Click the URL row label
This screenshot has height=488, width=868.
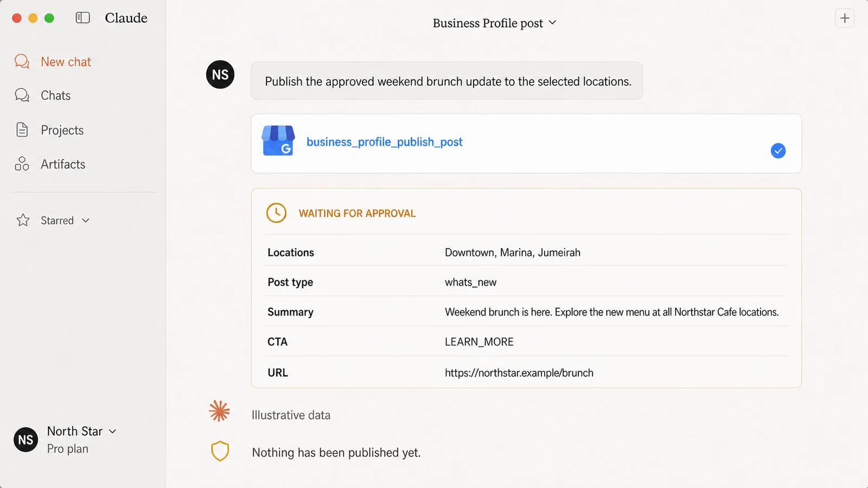[x=278, y=373]
